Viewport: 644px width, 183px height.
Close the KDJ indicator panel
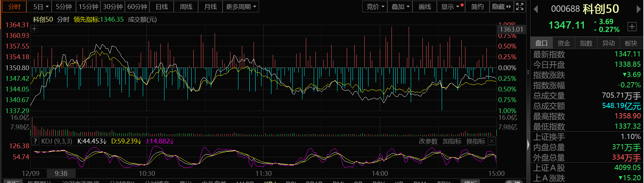point(492,141)
